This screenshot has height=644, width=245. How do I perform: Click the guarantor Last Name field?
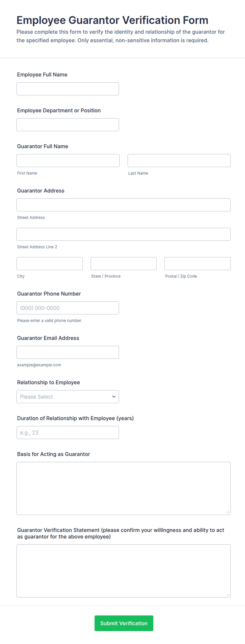point(179,160)
